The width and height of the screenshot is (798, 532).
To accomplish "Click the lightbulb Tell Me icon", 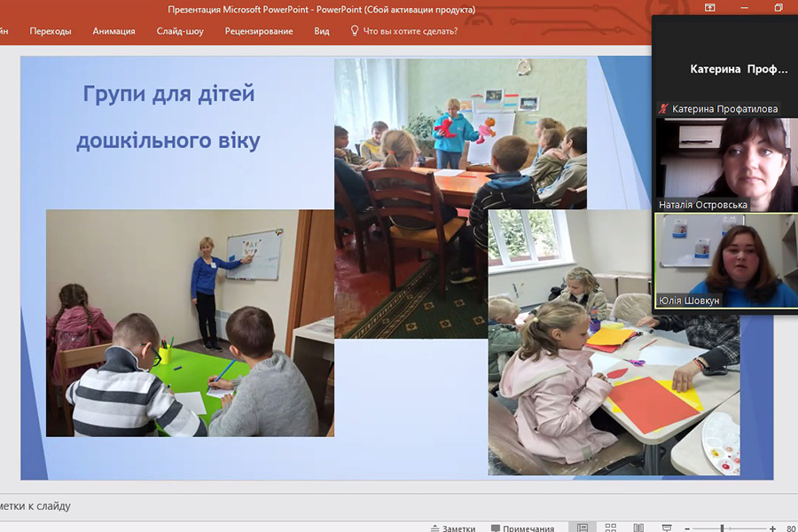I will coord(355,30).
